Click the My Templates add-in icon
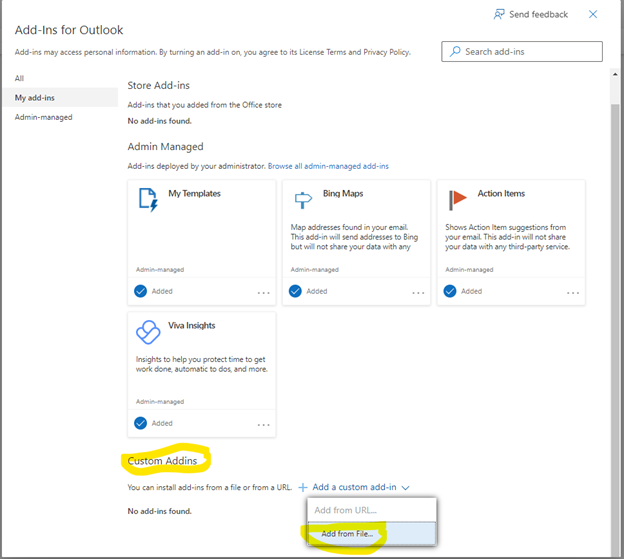Image resolution: width=624 pixels, height=559 pixels. point(148,199)
